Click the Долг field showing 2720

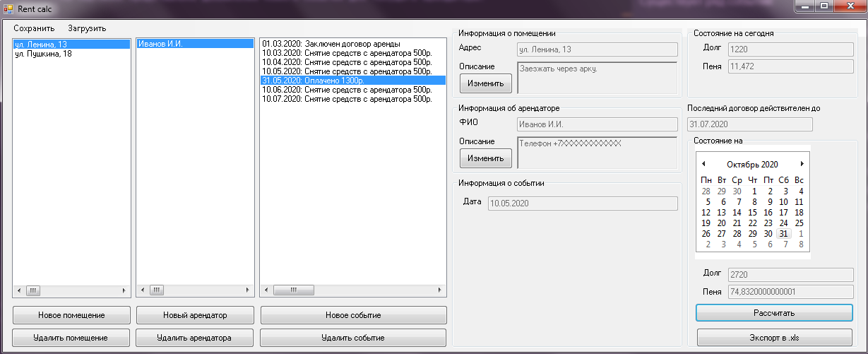click(x=790, y=275)
